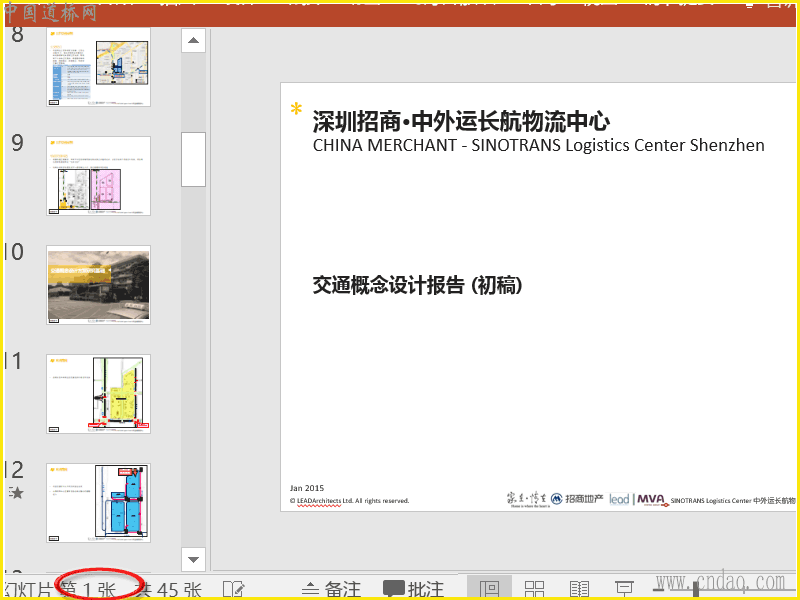Select slide 9 thumbnail with pink plan
The image size is (800, 600).
(x=98, y=176)
